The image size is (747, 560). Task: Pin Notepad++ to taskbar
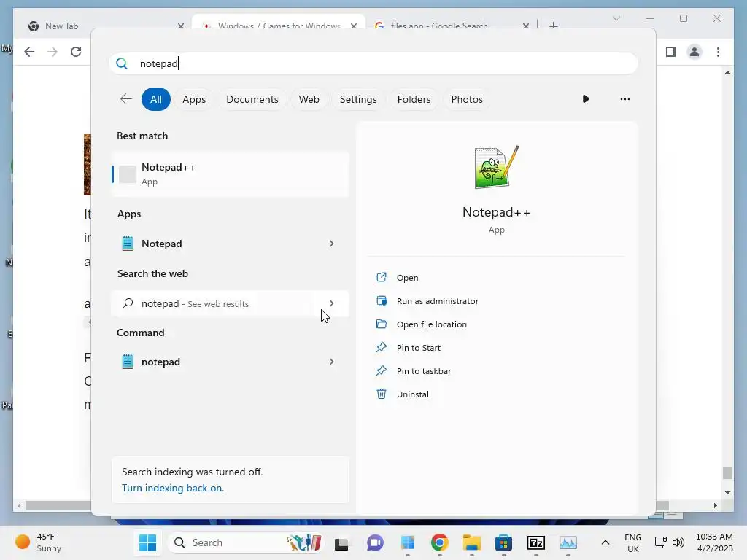pos(424,371)
